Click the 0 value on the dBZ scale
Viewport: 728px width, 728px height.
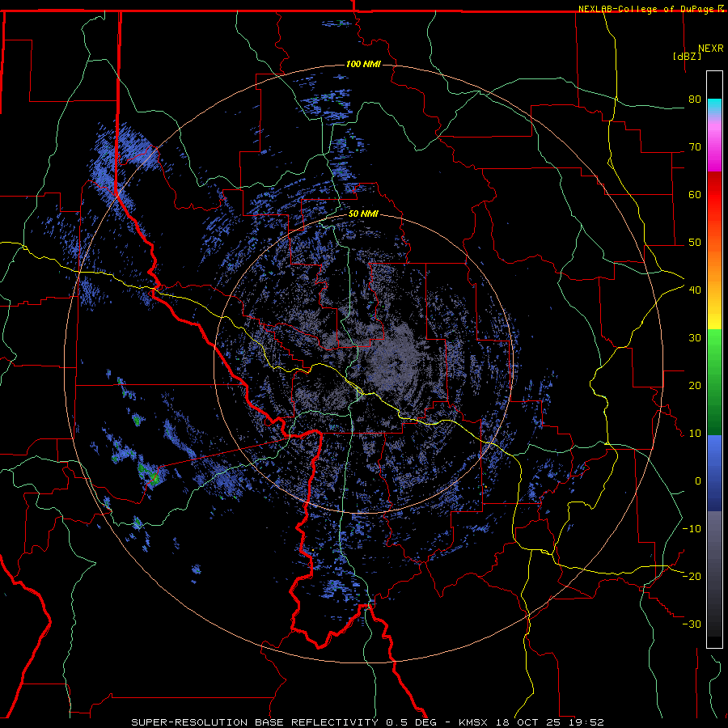coord(698,481)
